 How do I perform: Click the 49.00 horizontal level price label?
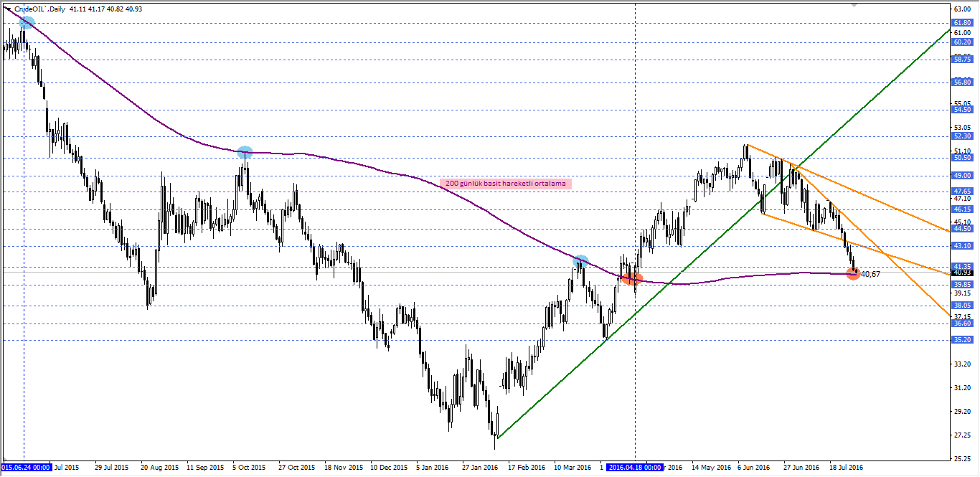(962, 176)
